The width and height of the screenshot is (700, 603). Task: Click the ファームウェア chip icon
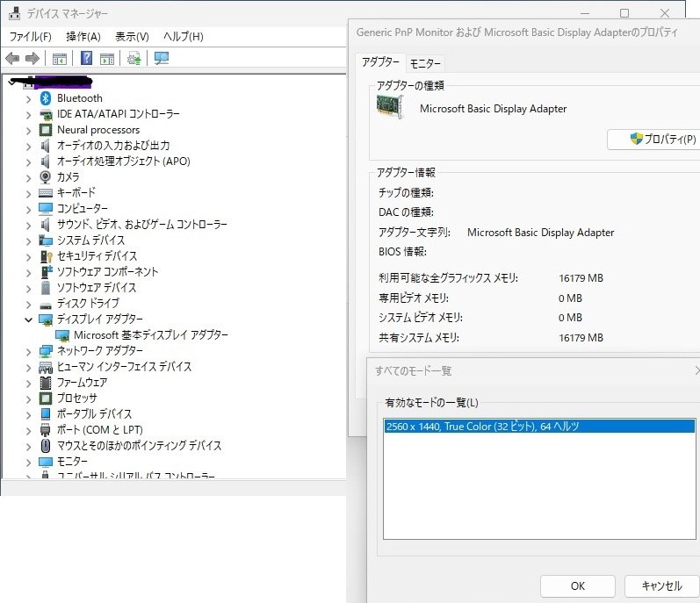[46, 383]
